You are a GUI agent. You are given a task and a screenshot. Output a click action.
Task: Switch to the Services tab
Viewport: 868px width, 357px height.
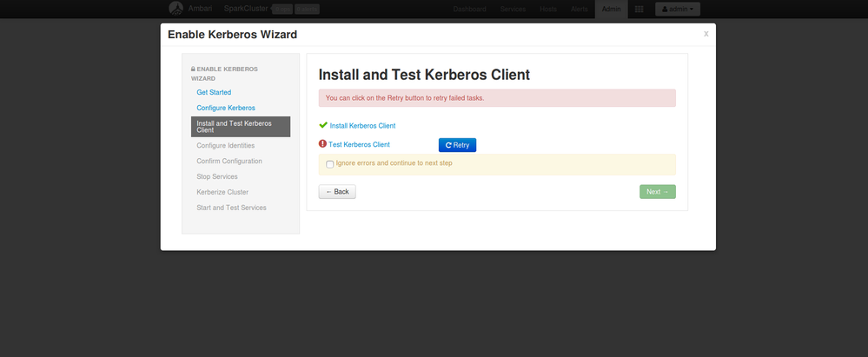[x=513, y=9]
